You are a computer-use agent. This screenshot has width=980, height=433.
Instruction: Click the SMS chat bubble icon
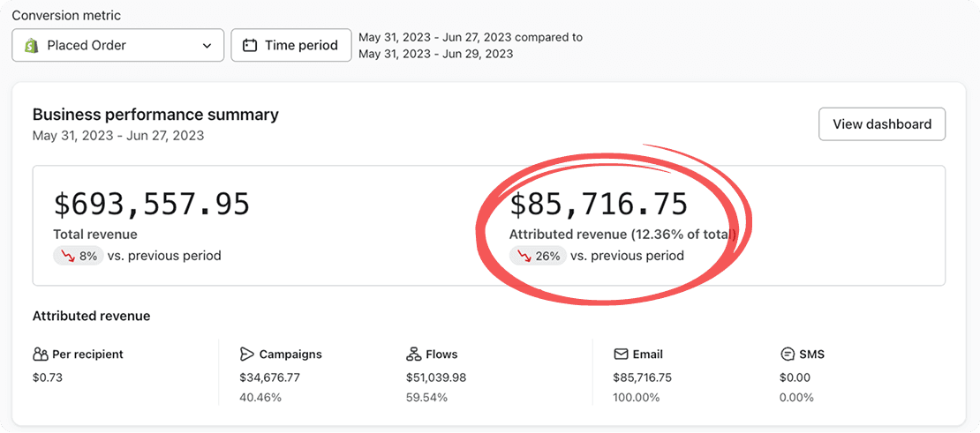point(788,355)
